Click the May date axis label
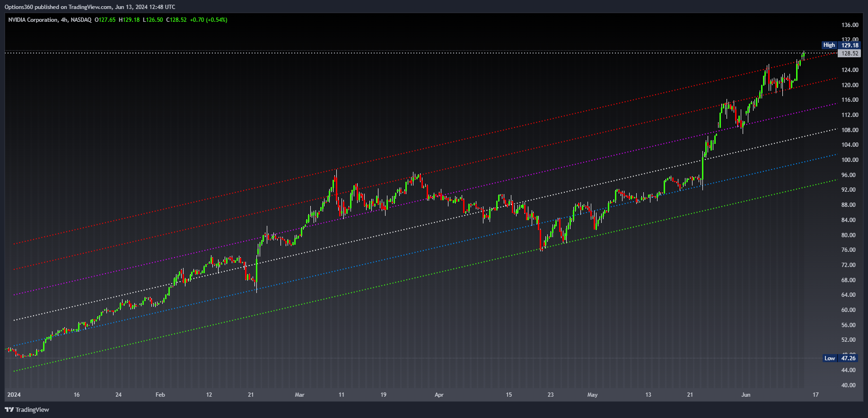This screenshot has width=868, height=418. point(592,395)
